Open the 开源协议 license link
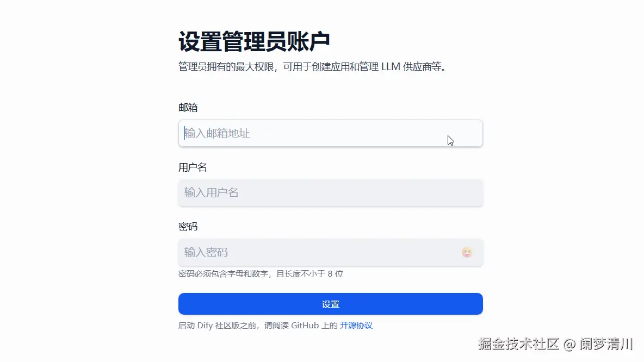This screenshot has width=644, height=362. (356, 326)
